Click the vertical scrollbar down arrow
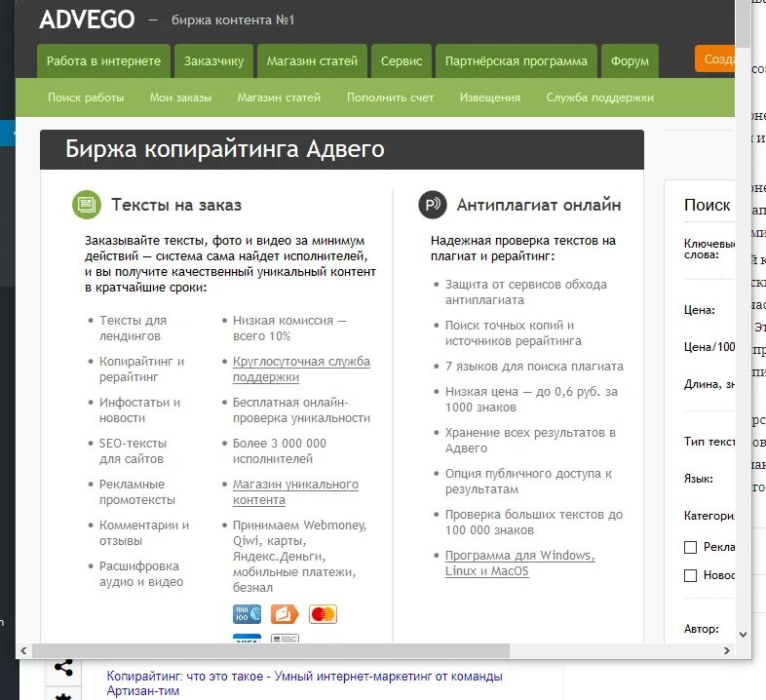Viewport: 766px width, 700px height. [x=743, y=635]
